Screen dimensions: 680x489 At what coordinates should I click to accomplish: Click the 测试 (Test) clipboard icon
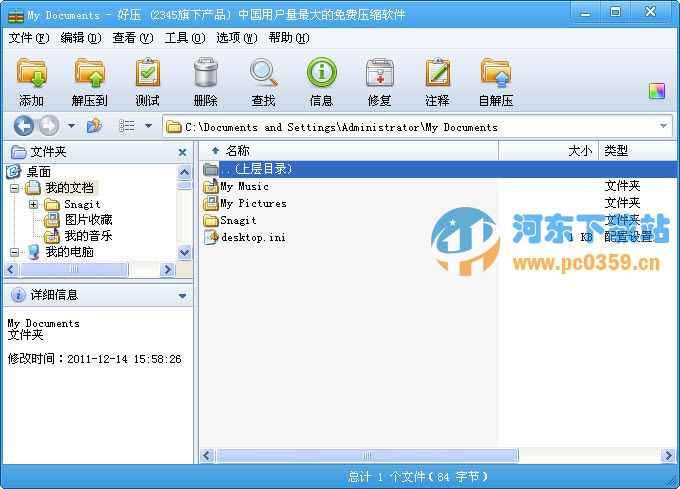tap(147, 72)
